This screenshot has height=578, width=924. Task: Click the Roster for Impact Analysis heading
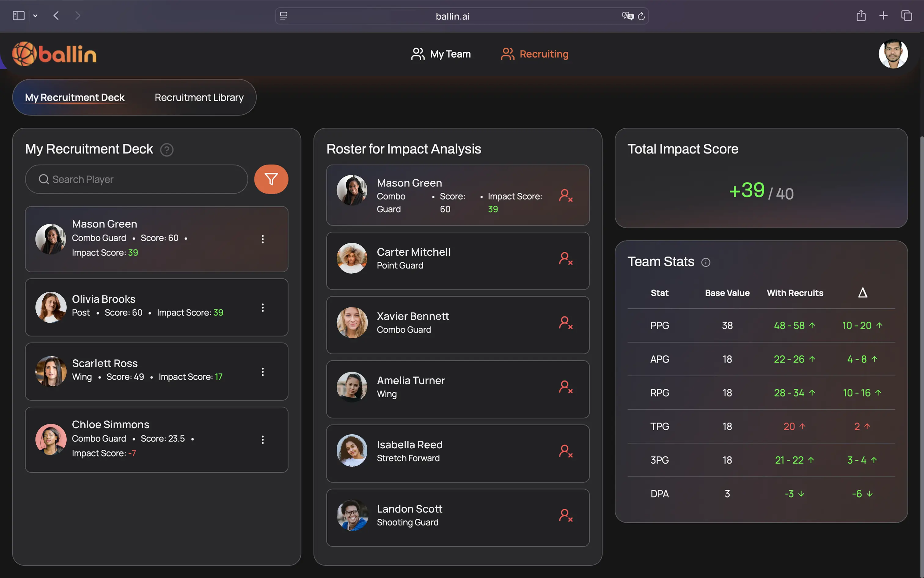click(404, 149)
